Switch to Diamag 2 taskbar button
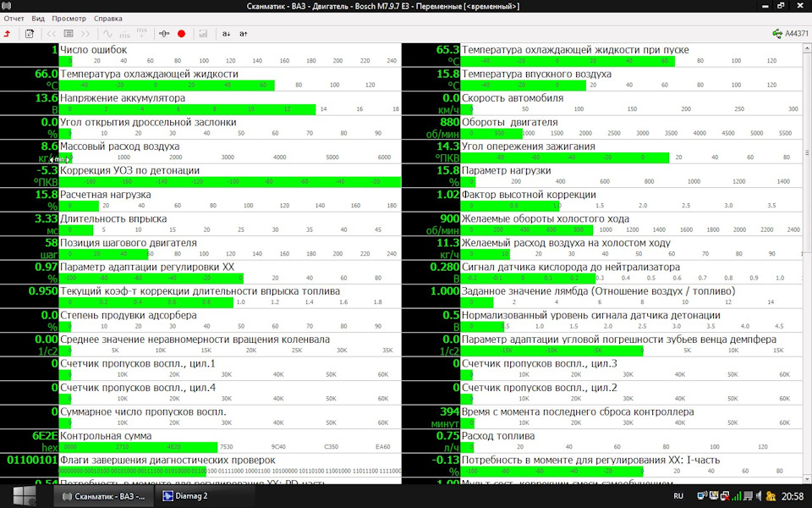 coord(205,496)
